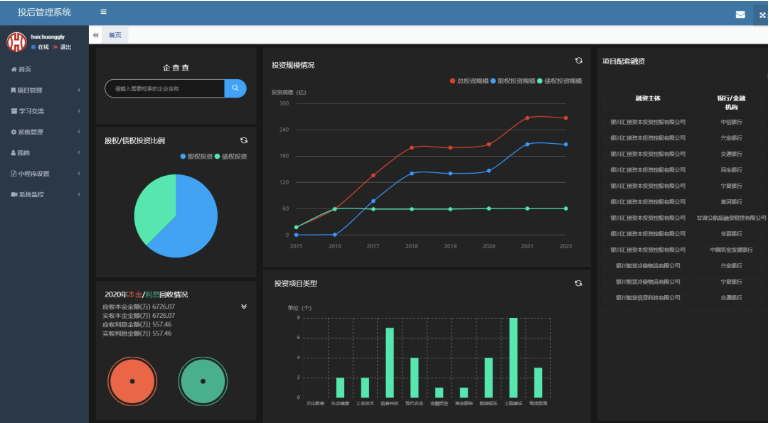Select the 首页 tab
The width and height of the screenshot is (769, 423).
[115, 35]
